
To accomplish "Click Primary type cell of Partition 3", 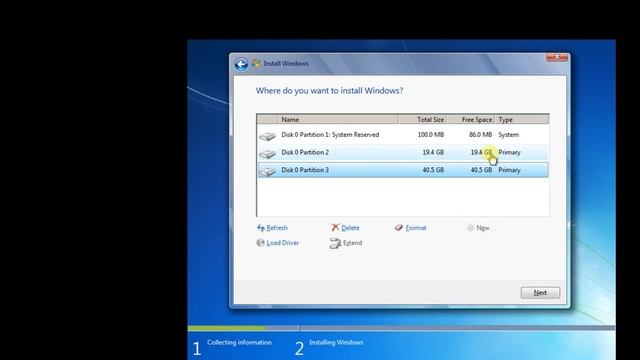I will tap(509, 170).
